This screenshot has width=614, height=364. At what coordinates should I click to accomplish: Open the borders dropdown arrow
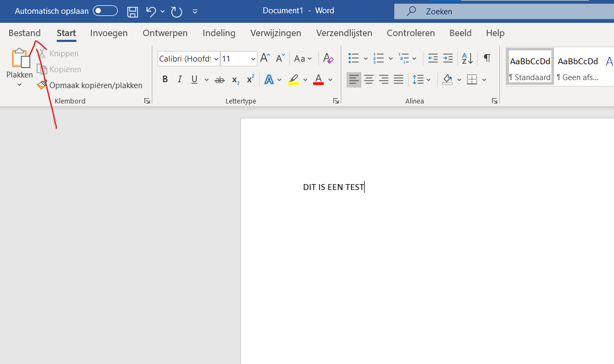click(x=485, y=80)
